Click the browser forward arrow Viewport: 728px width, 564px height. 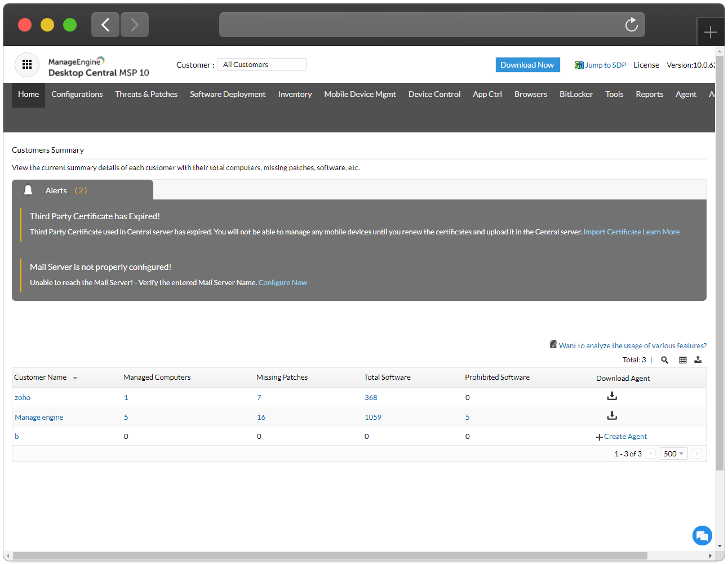coord(135,25)
